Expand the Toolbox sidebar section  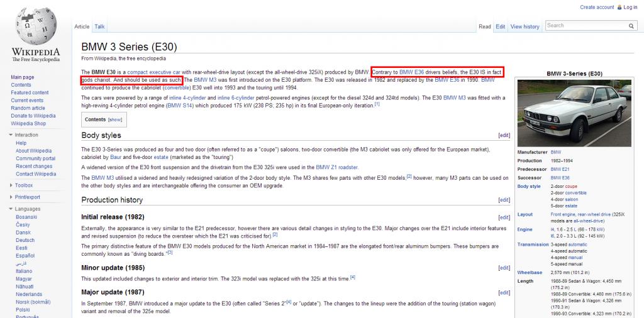[11, 185]
